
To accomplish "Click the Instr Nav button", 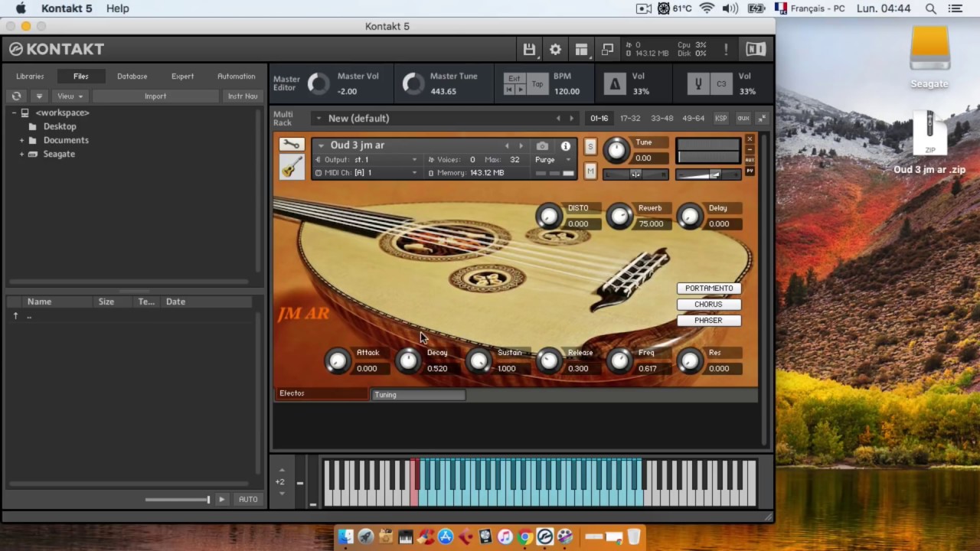I will [x=243, y=96].
